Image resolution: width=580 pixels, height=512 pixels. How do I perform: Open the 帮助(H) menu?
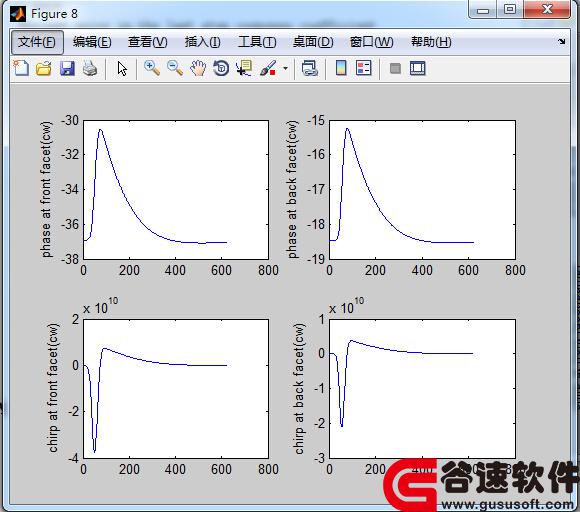click(431, 42)
